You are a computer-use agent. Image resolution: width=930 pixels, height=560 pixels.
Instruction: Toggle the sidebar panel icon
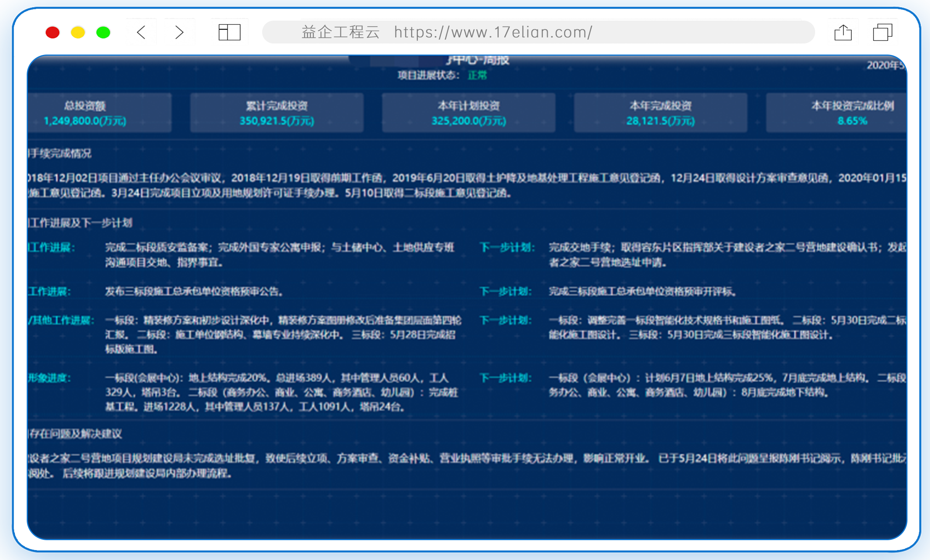(229, 32)
